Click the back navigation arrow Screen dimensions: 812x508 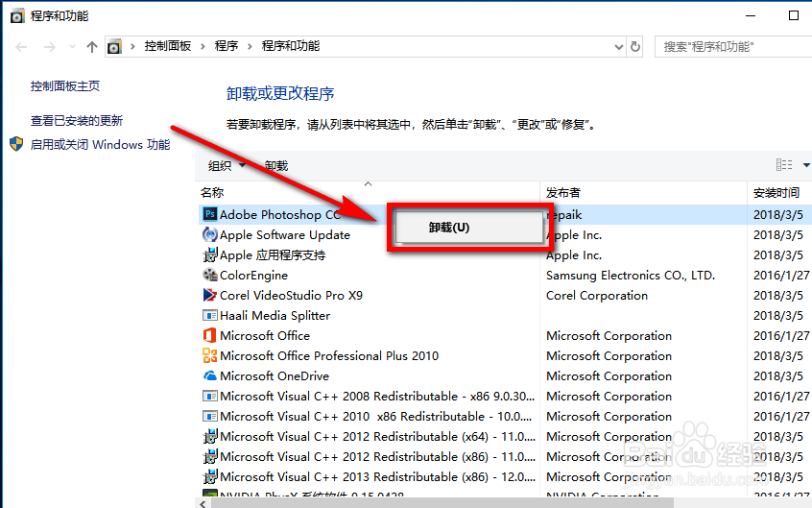click(21, 47)
